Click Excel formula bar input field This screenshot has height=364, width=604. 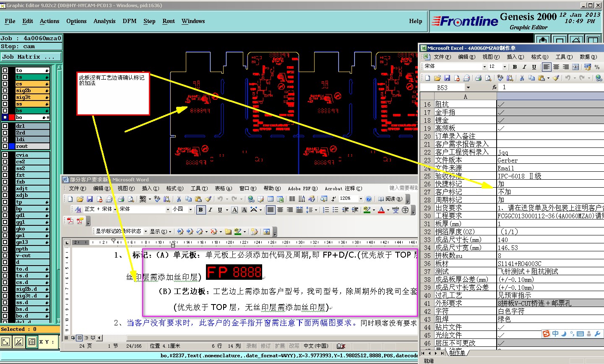pyautogui.click(x=552, y=88)
